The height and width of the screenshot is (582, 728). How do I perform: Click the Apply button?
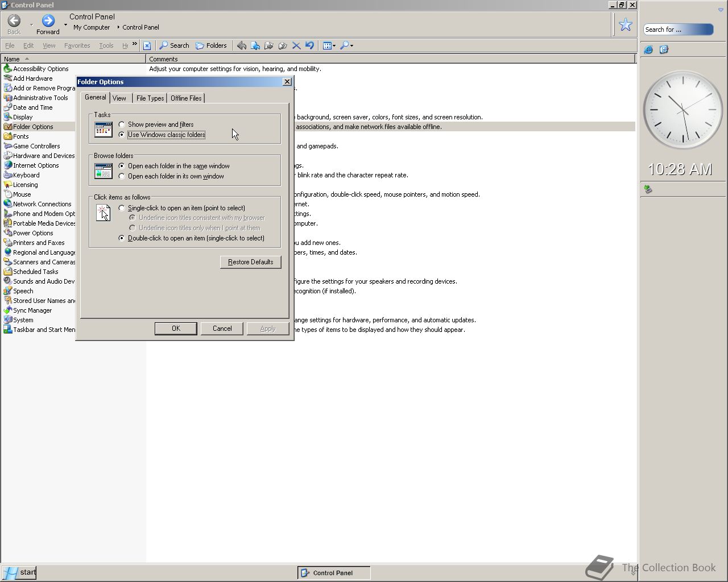pyautogui.click(x=268, y=329)
